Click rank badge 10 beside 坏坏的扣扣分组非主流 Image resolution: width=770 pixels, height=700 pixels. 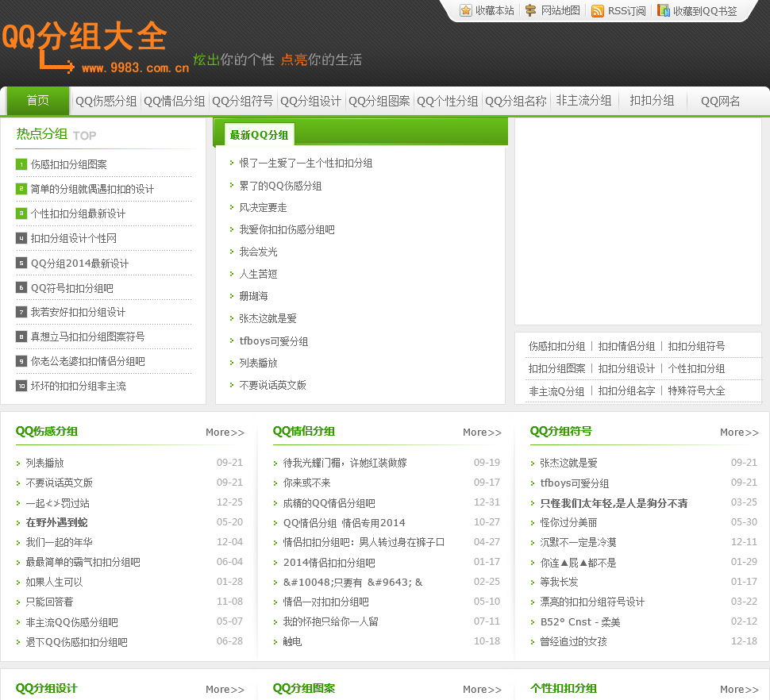pos(21,386)
